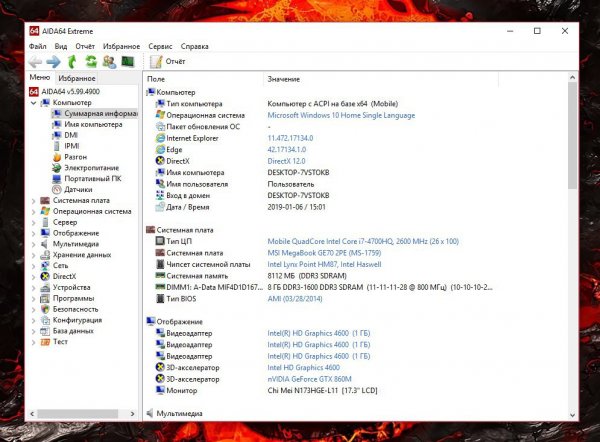Click the Безопасность shield icon
Viewport: 600px width, 442px height.
(x=45, y=309)
